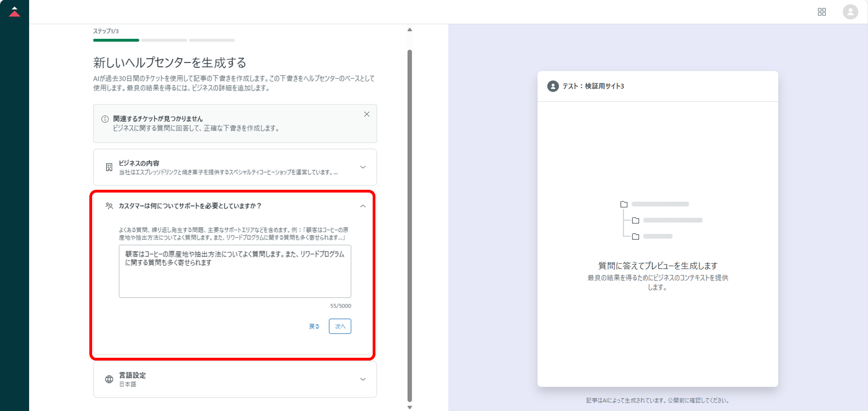Click the scroll down arrow
Image resolution: width=868 pixels, height=411 pixels.
[x=410, y=407]
